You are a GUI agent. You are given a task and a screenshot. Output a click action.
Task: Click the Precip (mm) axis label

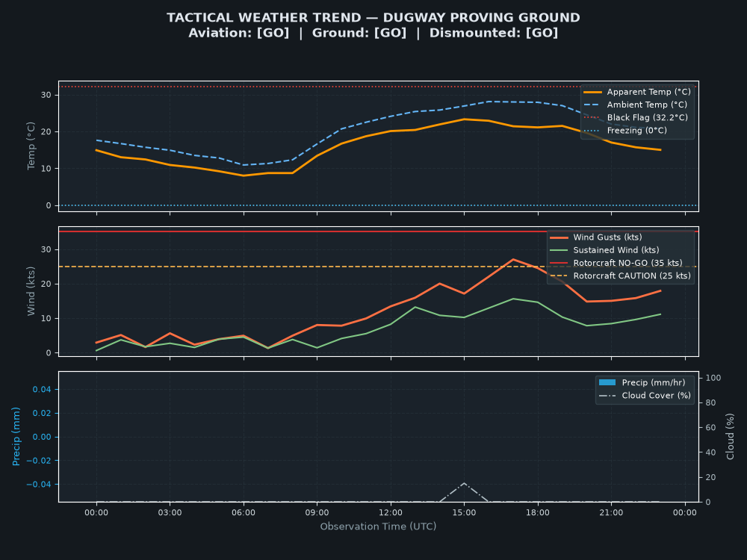[x=16, y=437]
